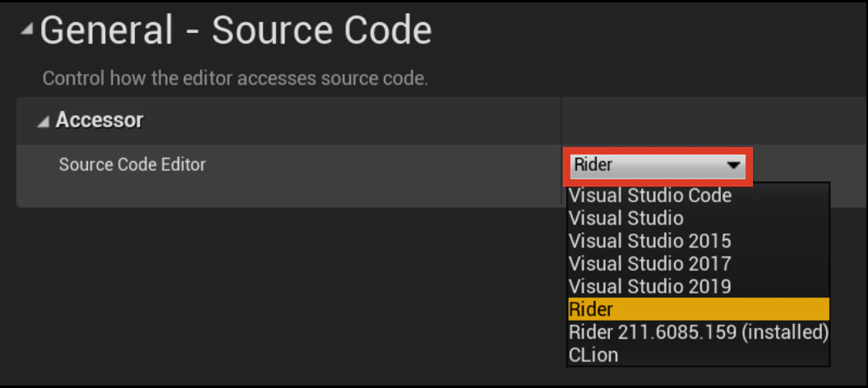Pick Rider 211.6085.159 (installed) option
868x388 pixels.
click(699, 332)
